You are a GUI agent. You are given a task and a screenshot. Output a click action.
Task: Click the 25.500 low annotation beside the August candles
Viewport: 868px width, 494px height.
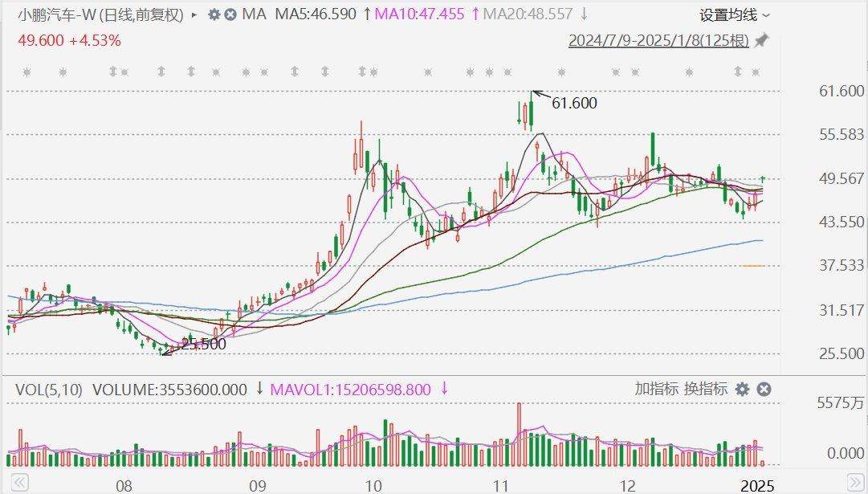point(204,344)
